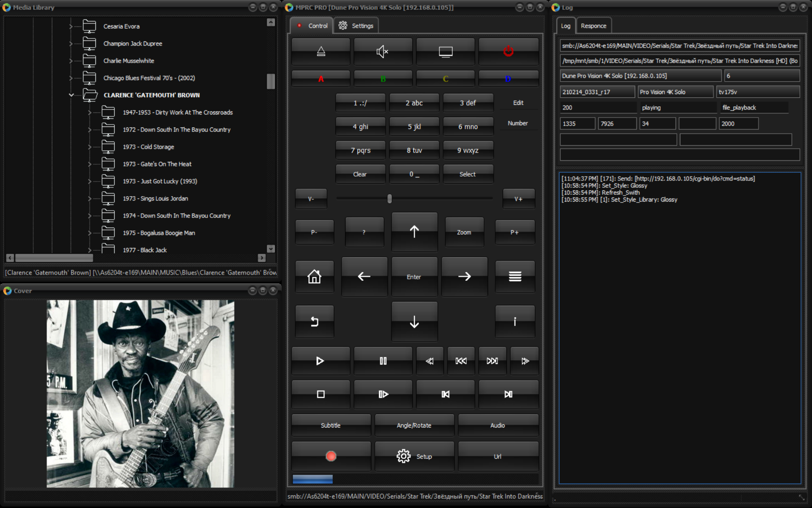
Task: Expand the Cesaria Evora folder
Action: (x=71, y=26)
